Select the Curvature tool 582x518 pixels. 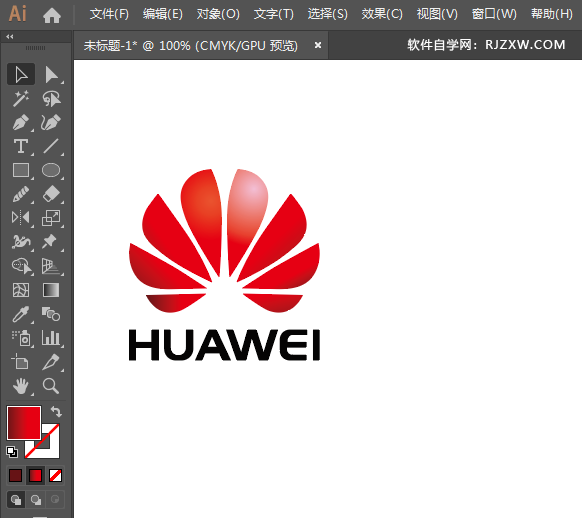coord(51,122)
